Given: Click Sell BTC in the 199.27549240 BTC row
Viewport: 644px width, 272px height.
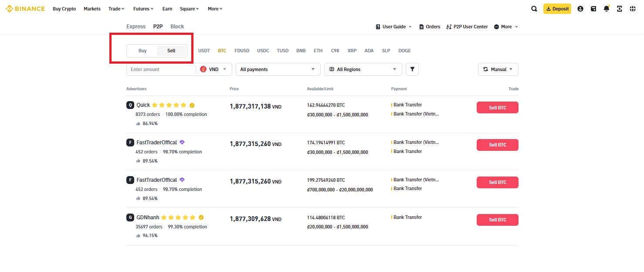Looking at the screenshot, I should pyautogui.click(x=498, y=182).
